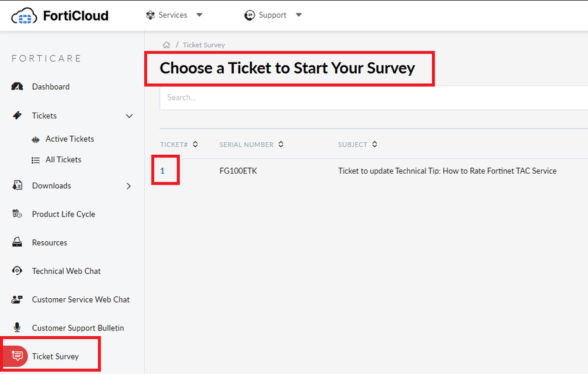Open Active Tickets in sidebar
The image size is (588, 374).
click(70, 139)
